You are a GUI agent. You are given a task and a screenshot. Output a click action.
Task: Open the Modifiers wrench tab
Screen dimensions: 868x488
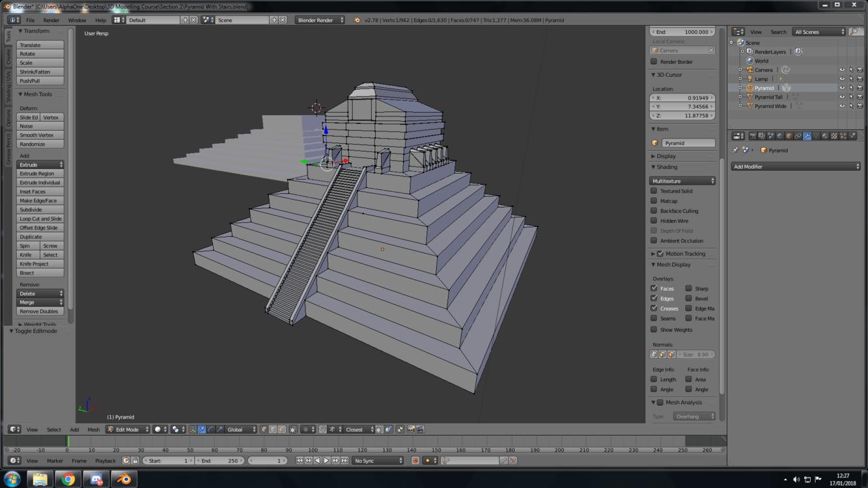[x=807, y=136]
